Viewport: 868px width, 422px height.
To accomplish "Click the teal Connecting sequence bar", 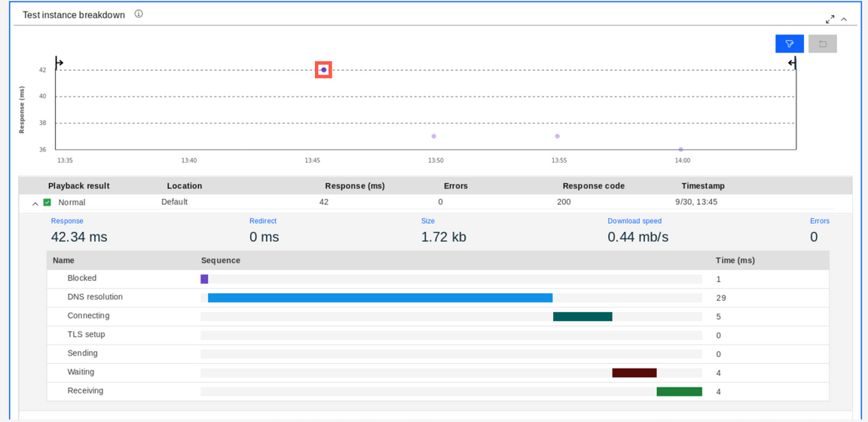I will click(x=582, y=316).
